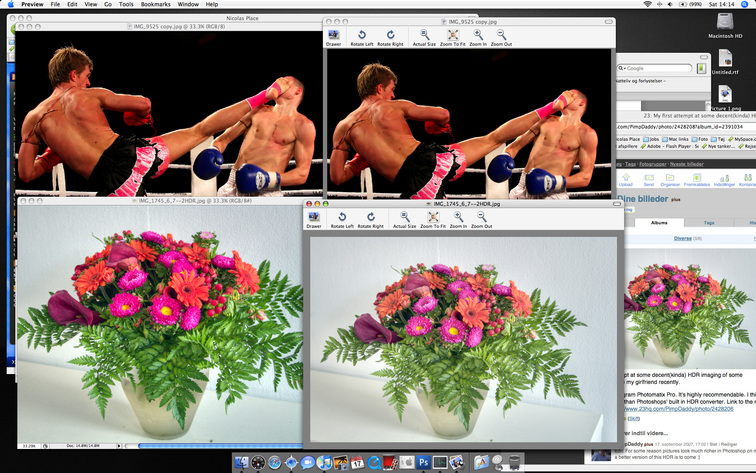Click the volume icon in menu bar
This screenshot has height=473, width=756.
[x=670, y=4]
